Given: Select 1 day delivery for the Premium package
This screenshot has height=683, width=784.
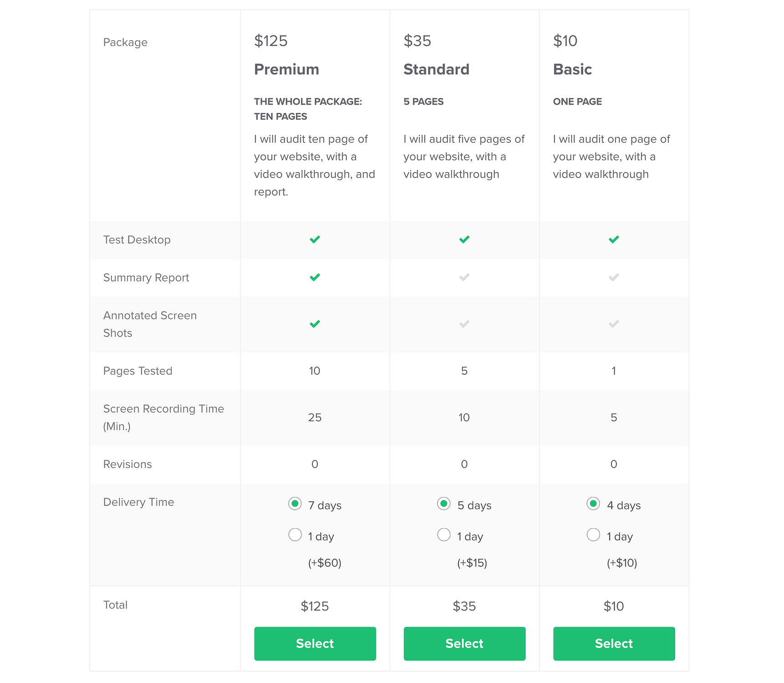Looking at the screenshot, I should (x=295, y=535).
